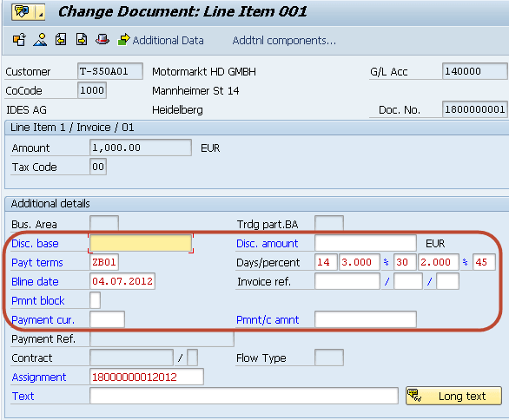Click the document menu icon in title bar

[x=23, y=12]
